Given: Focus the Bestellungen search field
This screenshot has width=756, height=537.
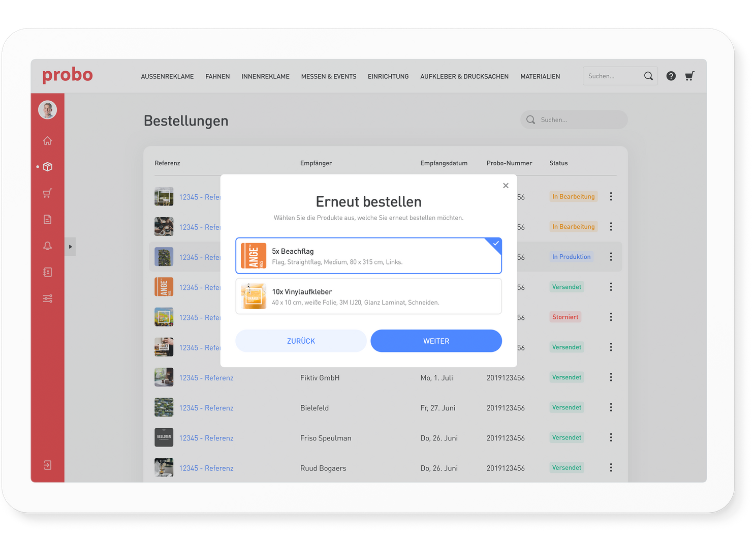Looking at the screenshot, I should (574, 120).
